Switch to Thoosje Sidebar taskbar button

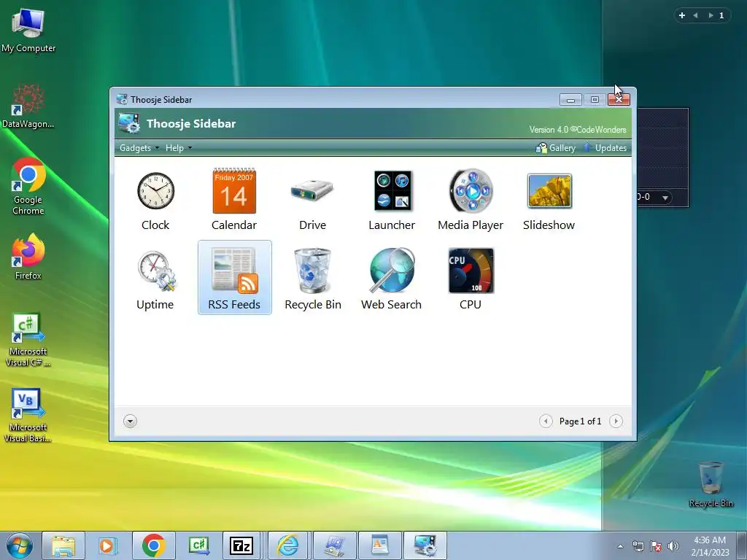point(425,545)
